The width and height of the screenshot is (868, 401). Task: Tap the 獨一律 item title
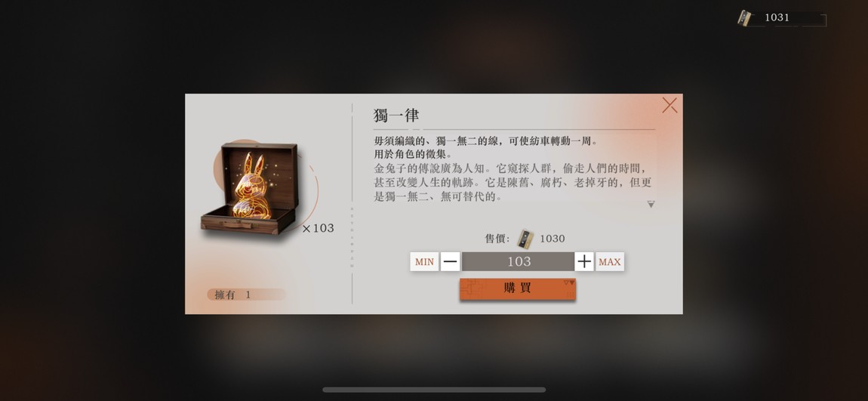396,116
